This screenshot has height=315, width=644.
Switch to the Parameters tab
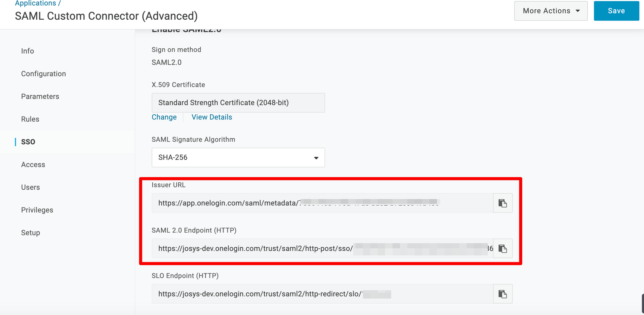point(40,97)
